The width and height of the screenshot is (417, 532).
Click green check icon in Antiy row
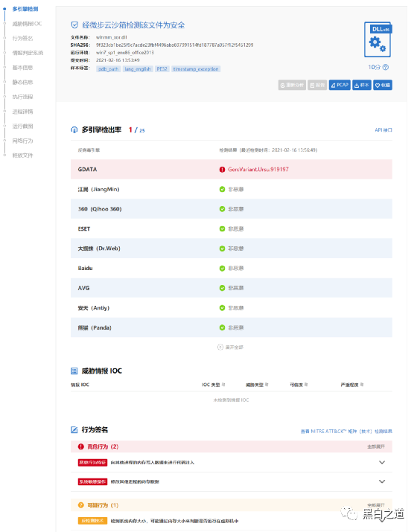(222, 308)
